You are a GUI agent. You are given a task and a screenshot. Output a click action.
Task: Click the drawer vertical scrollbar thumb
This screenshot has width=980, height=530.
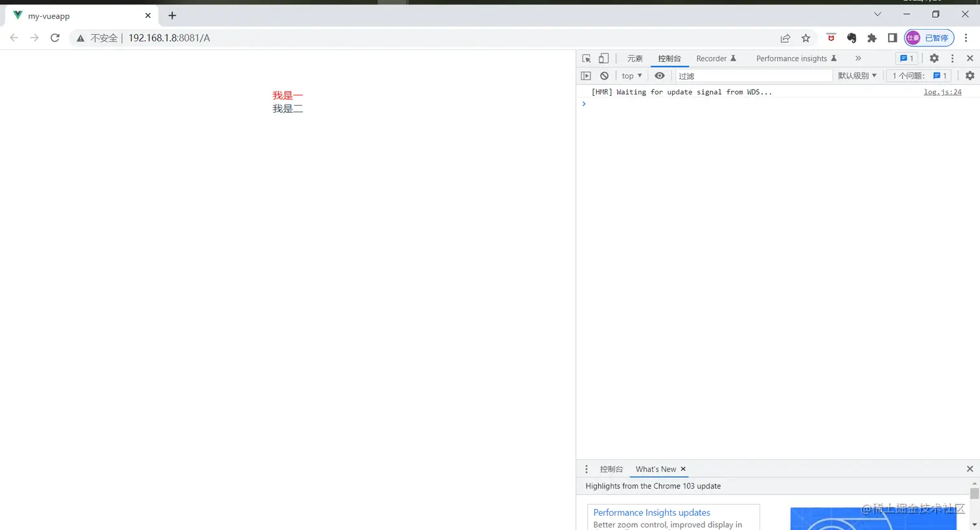tap(974, 494)
